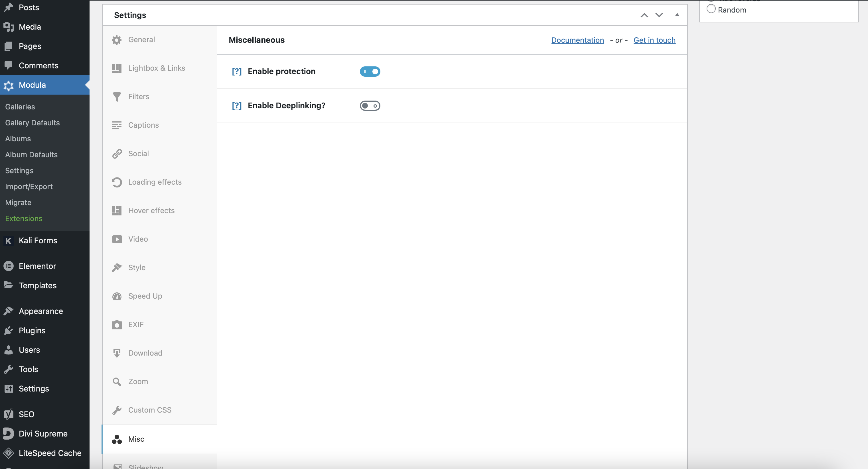The image size is (868, 469).
Task: Toggle Enable Deeplinking switch on
Action: point(370,105)
